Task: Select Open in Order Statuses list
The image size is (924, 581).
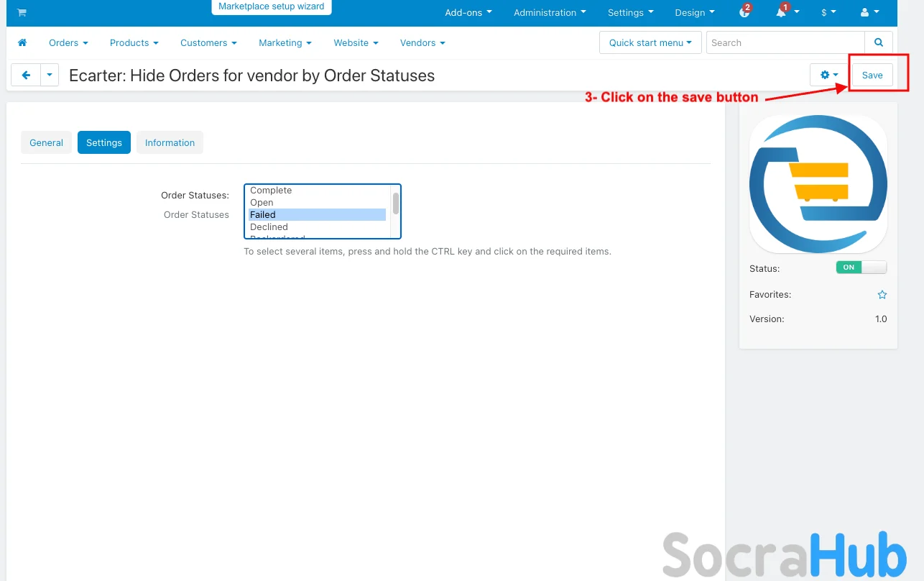Action: point(317,203)
